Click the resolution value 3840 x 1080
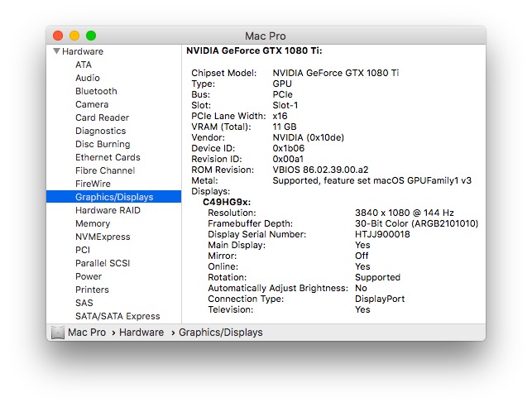Screen dimensions: 532x407 point(404,213)
